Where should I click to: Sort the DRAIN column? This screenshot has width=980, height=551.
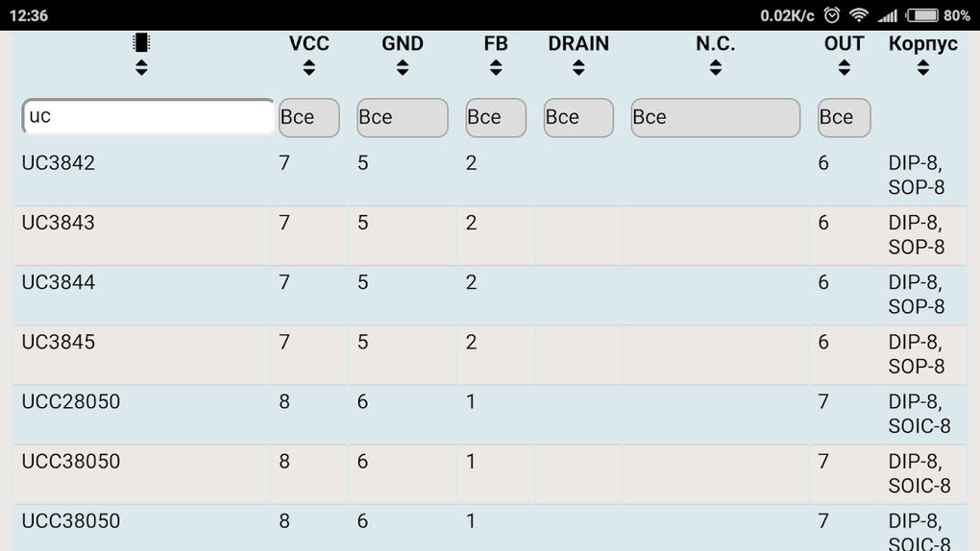(x=578, y=67)
